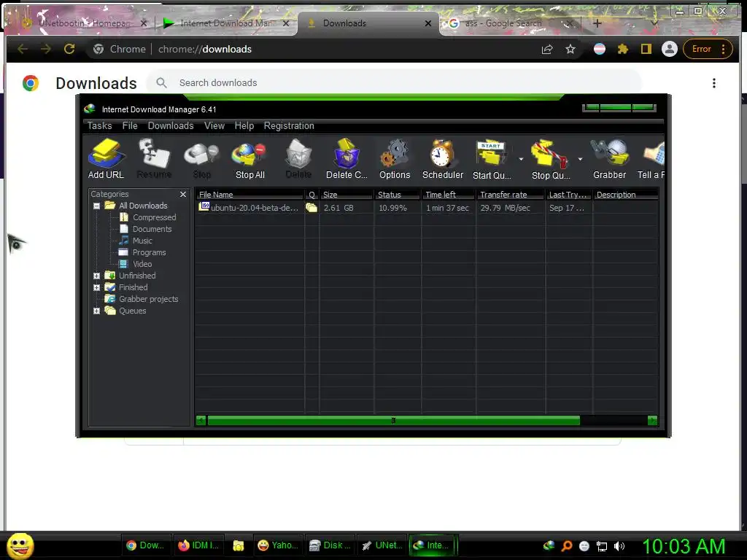Image resolution: width=747 pixels, height=560 pixels.
Task: Collapse the All Downloads tree node
Action: [97, 206]
